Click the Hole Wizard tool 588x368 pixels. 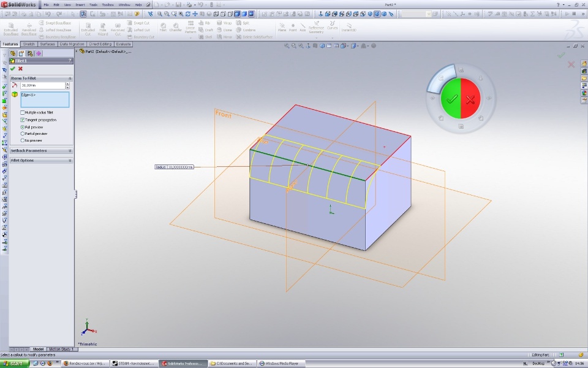103,29
